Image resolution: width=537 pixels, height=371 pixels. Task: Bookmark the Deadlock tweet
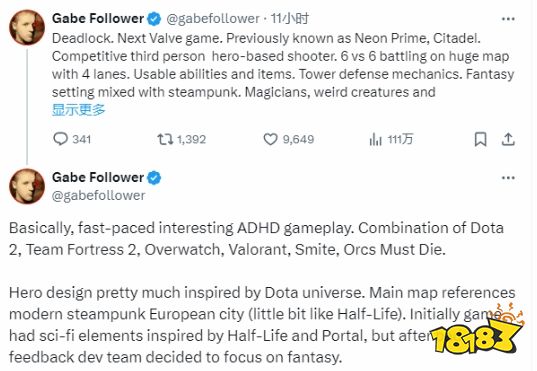[x=480, y=139]
